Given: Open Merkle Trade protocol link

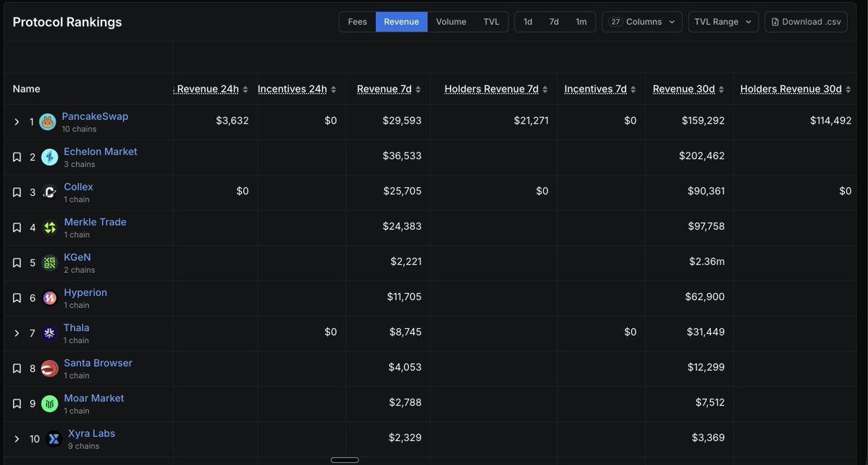Looking at the screenshot, I should click(95, 222).
